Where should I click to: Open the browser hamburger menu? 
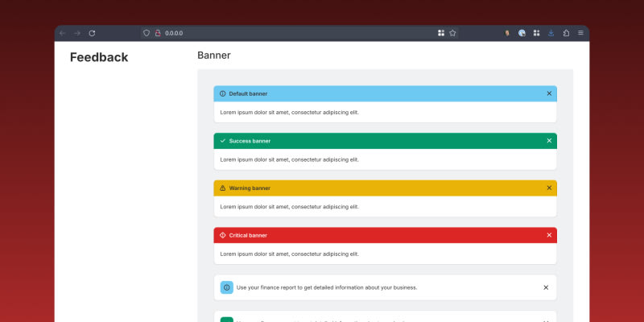pos(580,33)
